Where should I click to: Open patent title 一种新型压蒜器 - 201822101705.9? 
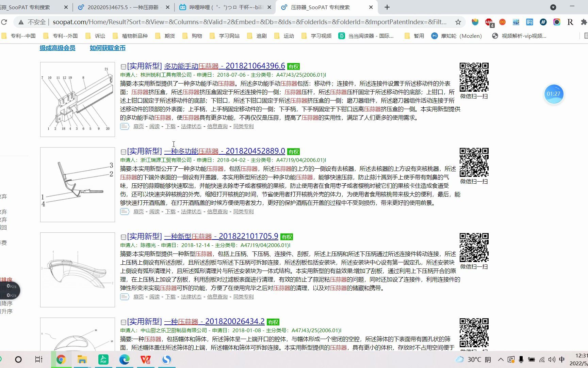pyautogui.click(x=221, y=236)
